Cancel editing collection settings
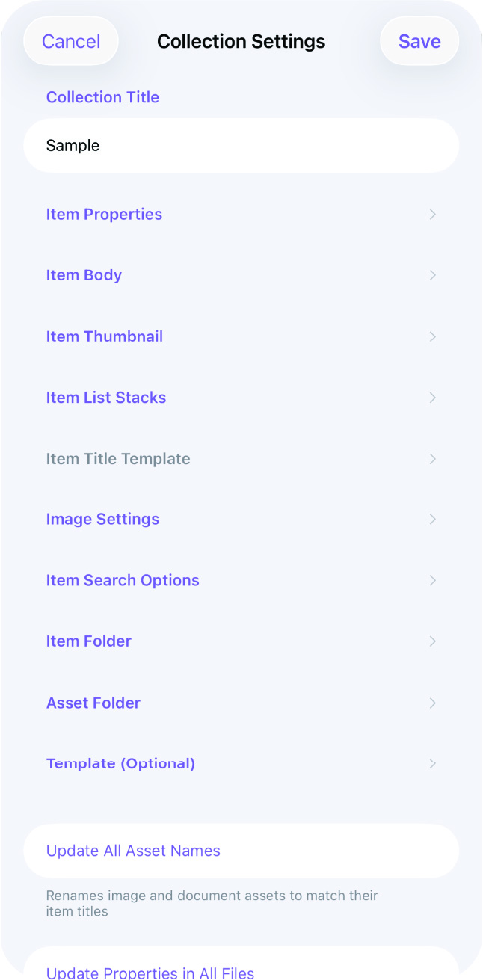Image resolution: width=483 pixels, height=980 pixels. (71, 41)
